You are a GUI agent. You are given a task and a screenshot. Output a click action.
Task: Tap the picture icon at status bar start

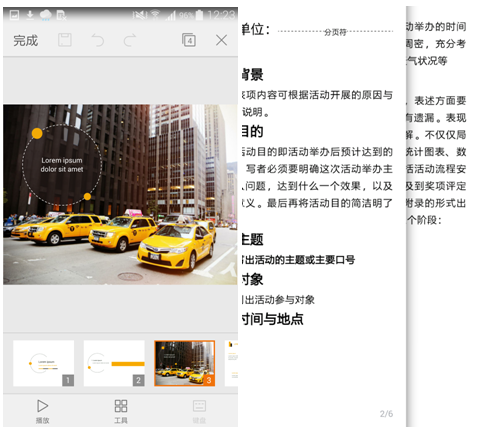(x=14, y=15)
